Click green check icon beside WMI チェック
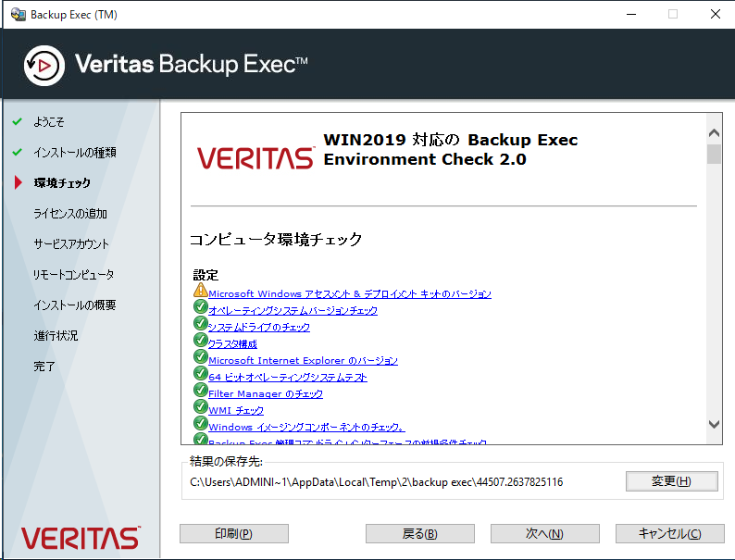 pyautogui.click(x=201, y=406)
